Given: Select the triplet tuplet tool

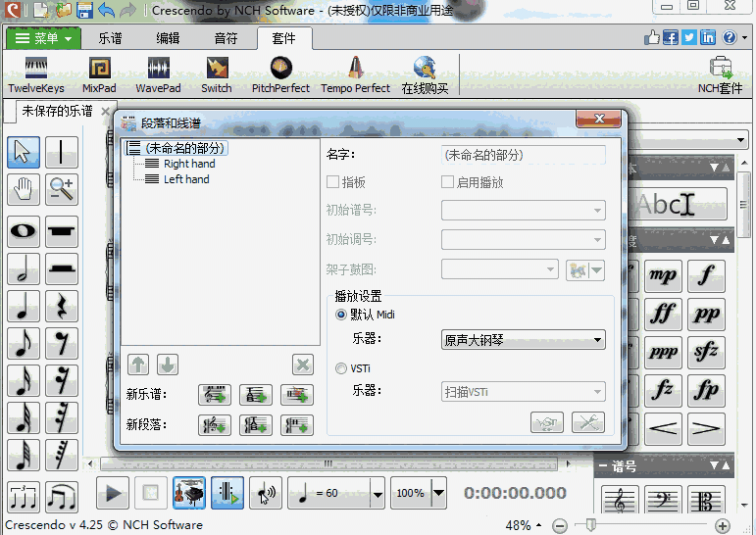Looking at the screenshot, I should coord(24,497).
